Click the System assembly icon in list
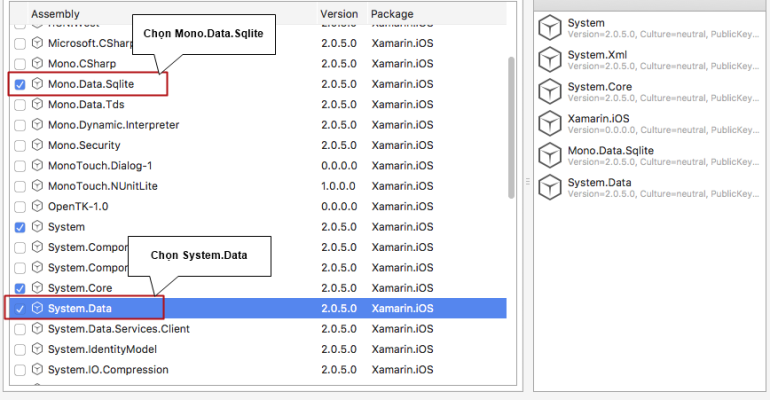This screenshot has height=400, width=770. point(37,226)
